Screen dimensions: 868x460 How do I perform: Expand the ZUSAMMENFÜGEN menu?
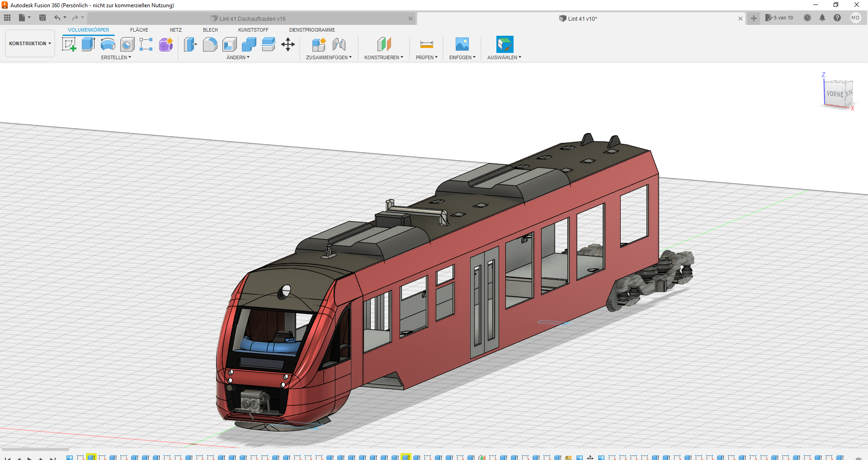click(329, 57)
